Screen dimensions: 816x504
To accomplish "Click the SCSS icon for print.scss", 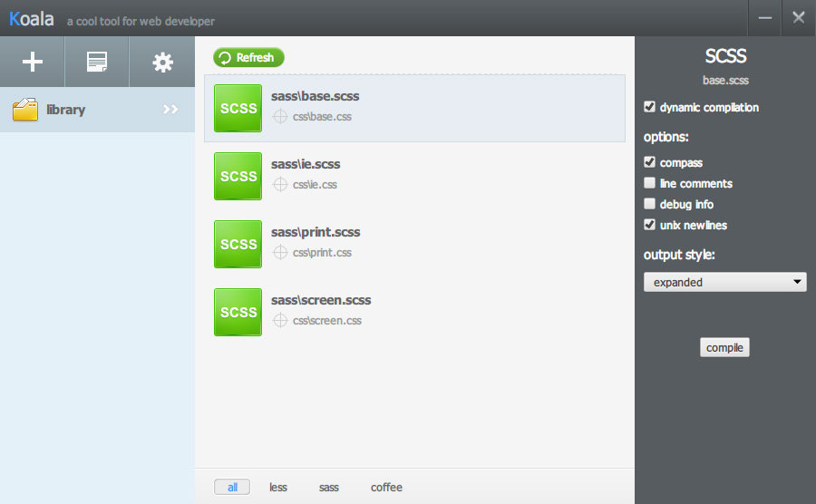I will point(238,245).
